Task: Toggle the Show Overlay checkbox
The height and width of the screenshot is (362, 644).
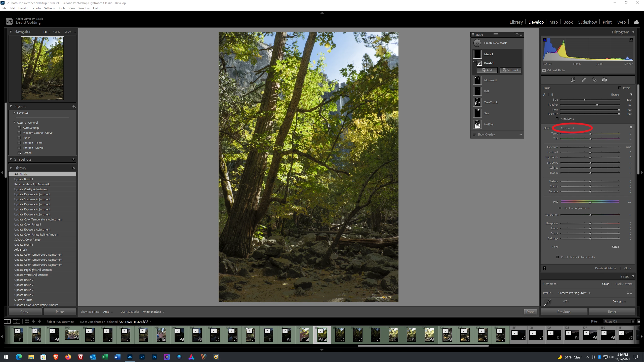Action: [474, 134]
